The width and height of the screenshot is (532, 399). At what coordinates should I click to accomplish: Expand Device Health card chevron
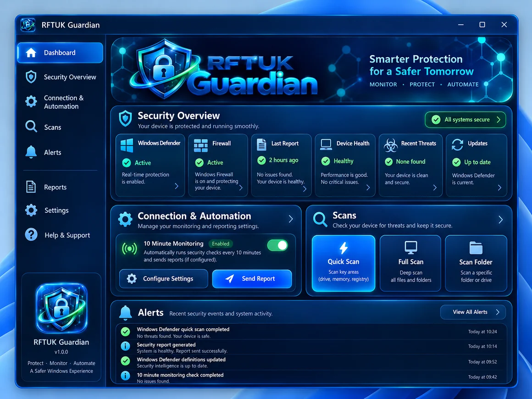368,187
